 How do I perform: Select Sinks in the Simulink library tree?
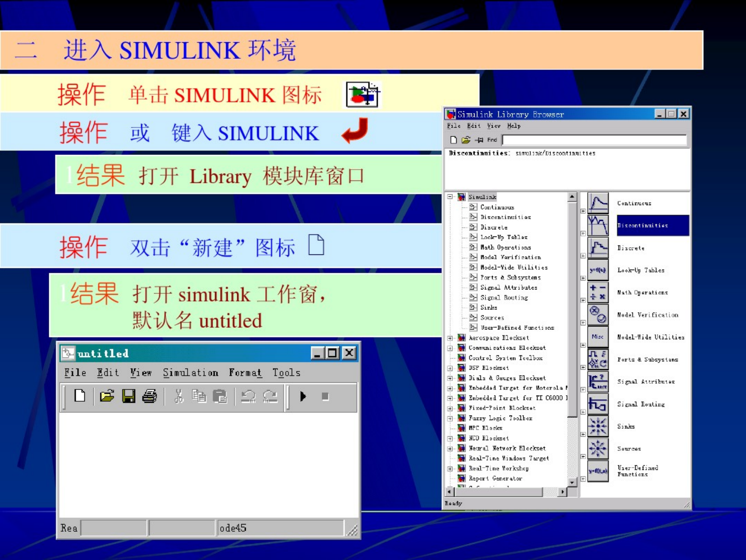[489, 307]
